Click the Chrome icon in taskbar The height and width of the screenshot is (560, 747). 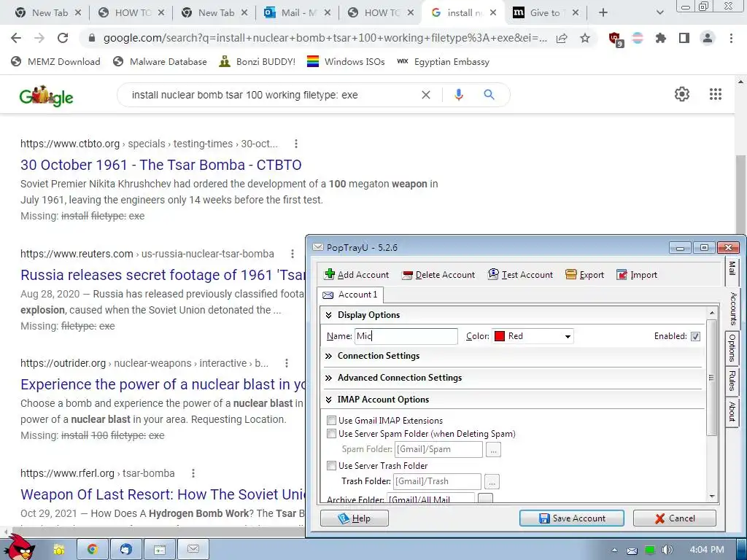click(93, 550)
